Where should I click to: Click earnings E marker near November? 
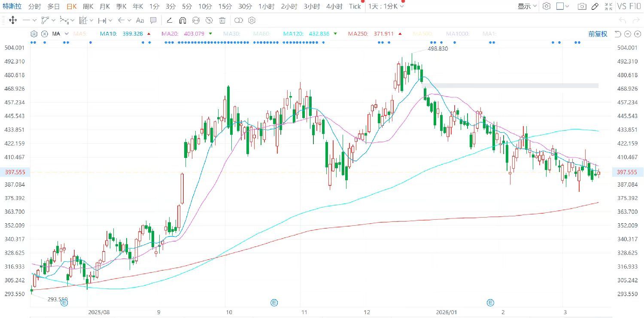[274, 303]
